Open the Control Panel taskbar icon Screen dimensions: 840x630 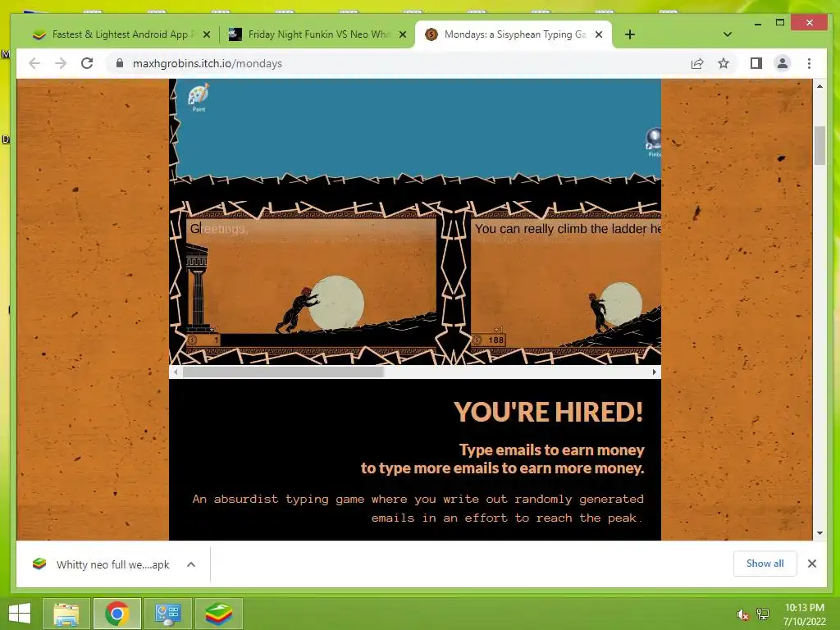[168, 614]
